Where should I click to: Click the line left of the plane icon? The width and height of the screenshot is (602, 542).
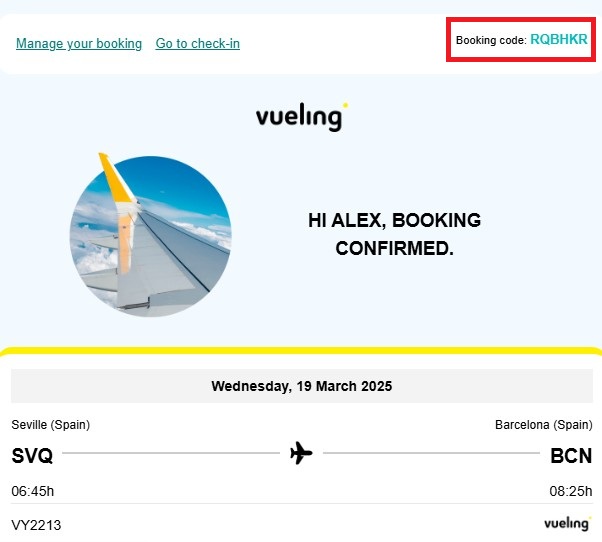[170, 454]
